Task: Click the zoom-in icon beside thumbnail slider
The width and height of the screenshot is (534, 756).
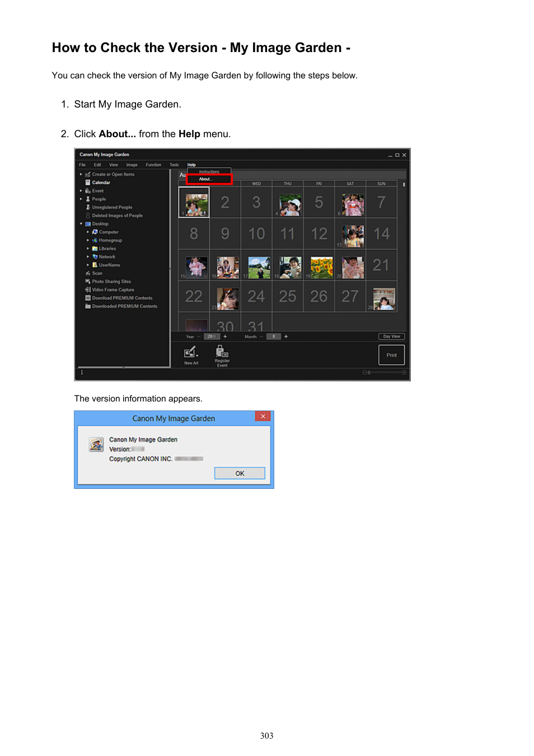Action: point(404,372)
